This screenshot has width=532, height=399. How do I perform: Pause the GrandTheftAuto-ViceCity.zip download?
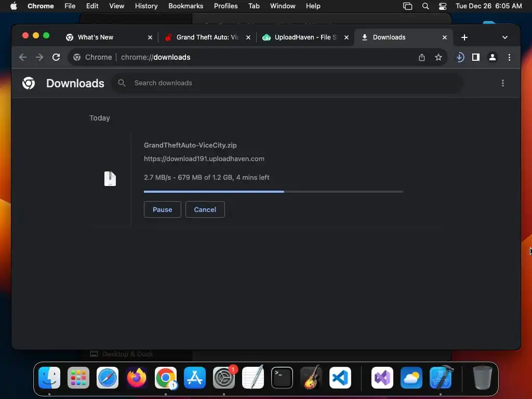(x=163, y=210)
